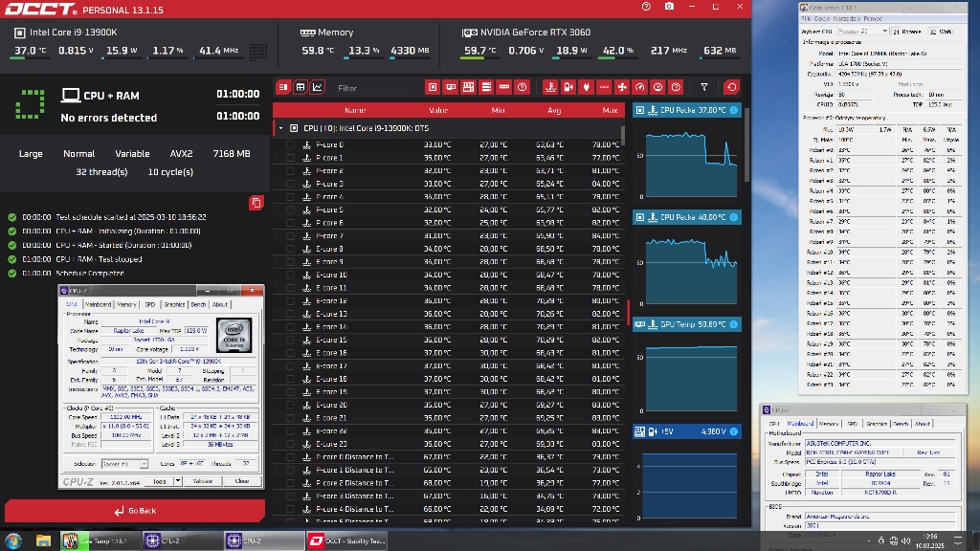980x551 pixels.
Task: Switch to Core Temp taskbar item
Action: [x=99, y=540]
